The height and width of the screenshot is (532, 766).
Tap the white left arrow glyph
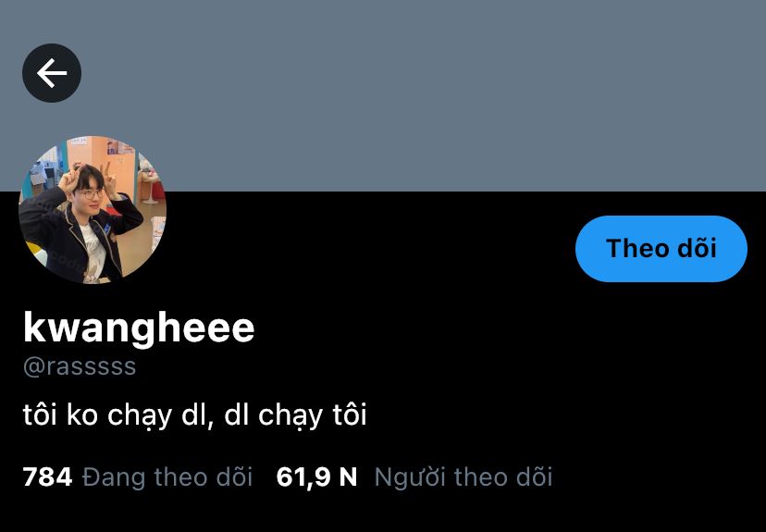click(52, 73)
